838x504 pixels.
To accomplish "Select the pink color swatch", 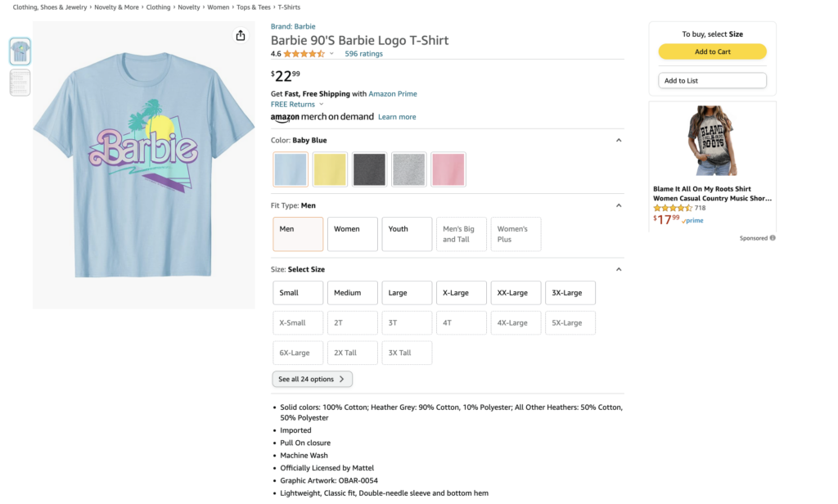I will click(x=448, y=169).
